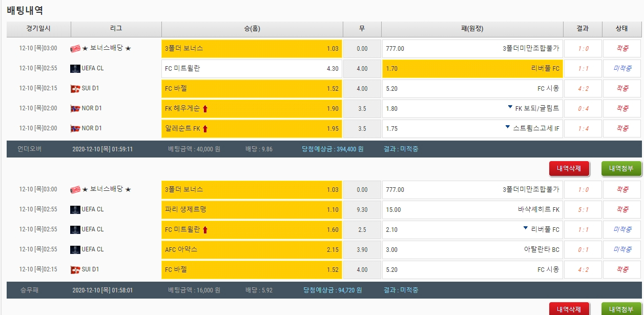Image resolution: width=644 pixels, height=315 pixels.
Task: Click the blue down triangle beside 스트룀스고세 IF
Action: 507,127
